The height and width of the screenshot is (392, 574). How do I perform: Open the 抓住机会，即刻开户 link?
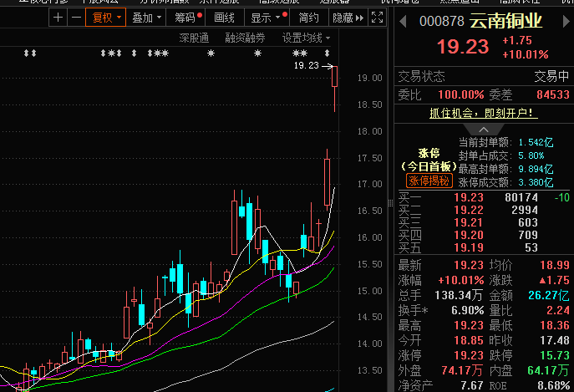[483, 112]
